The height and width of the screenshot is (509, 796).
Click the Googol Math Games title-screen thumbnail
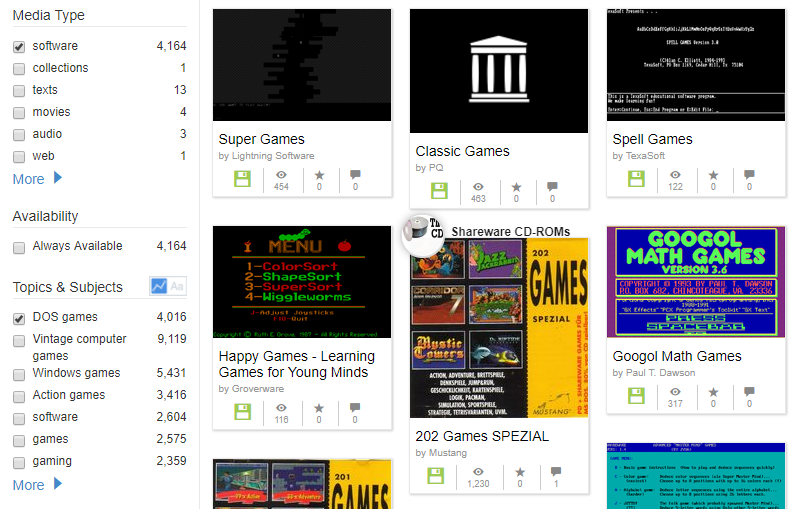[x=696, y=282]
